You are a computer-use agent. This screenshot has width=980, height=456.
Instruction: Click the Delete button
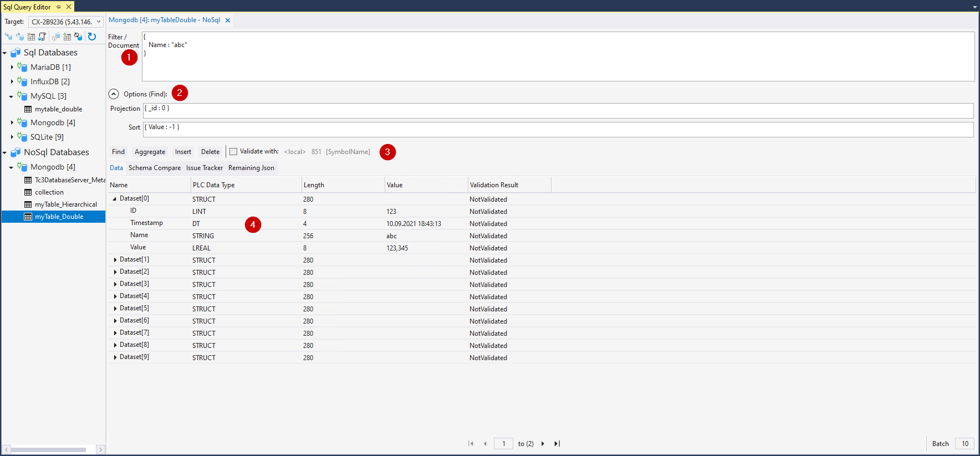(x=210, y=152)
